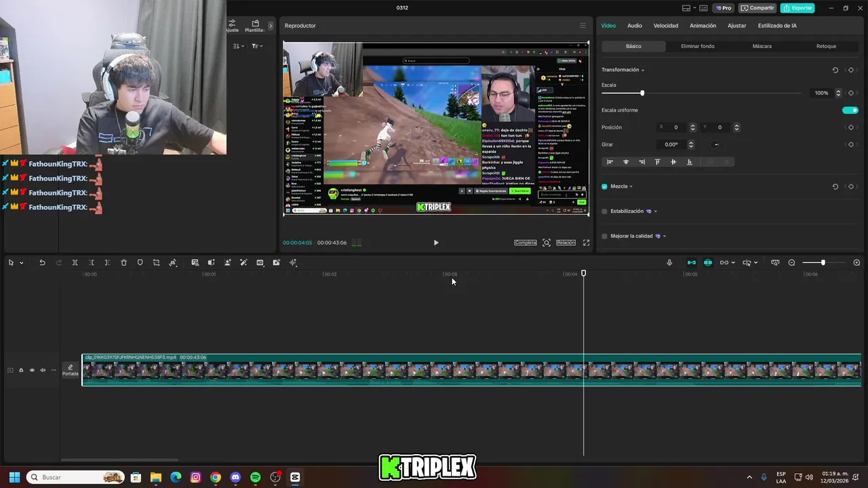Reset Transformación with its circular arrow

(x=835, y=70)
